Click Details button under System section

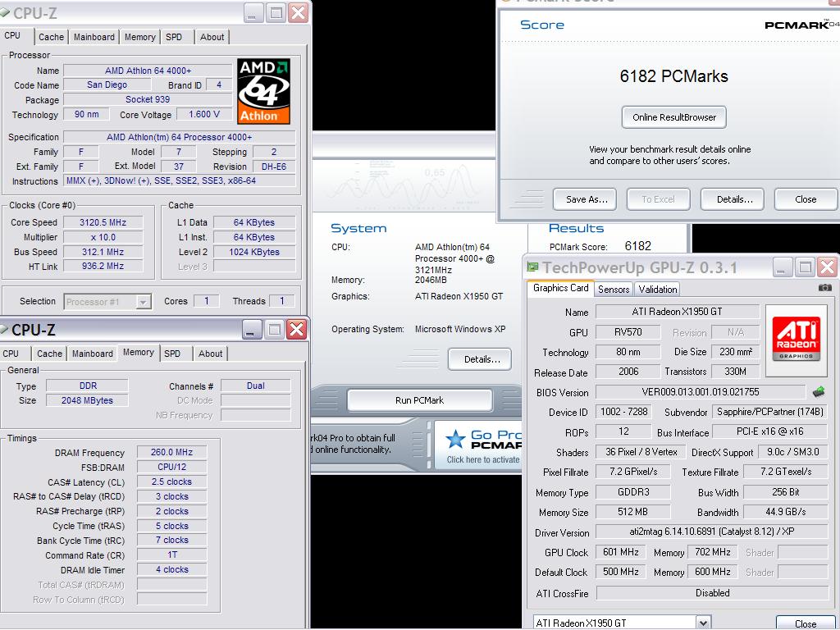[x=480, y=359]
